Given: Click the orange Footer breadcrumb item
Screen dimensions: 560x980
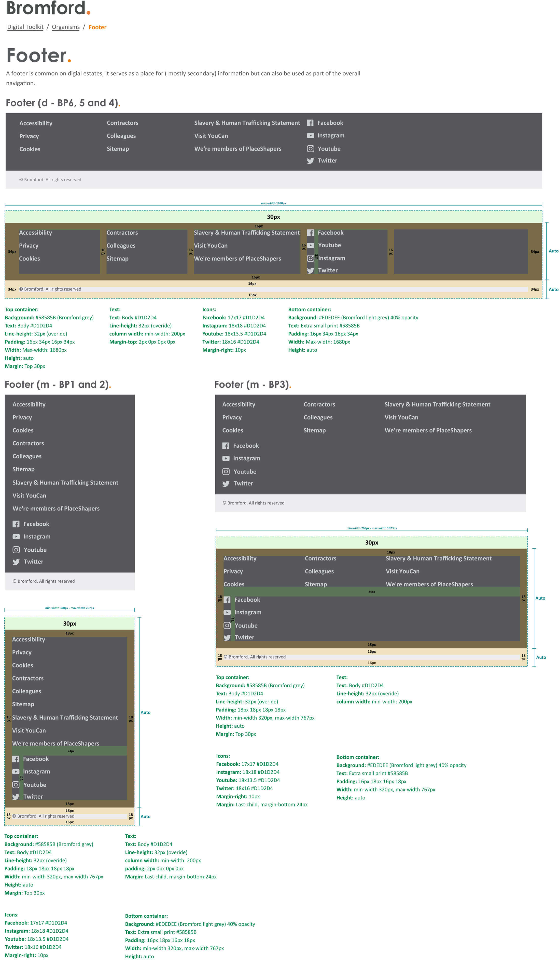Looking at the screenshot, I should point(97,27).
